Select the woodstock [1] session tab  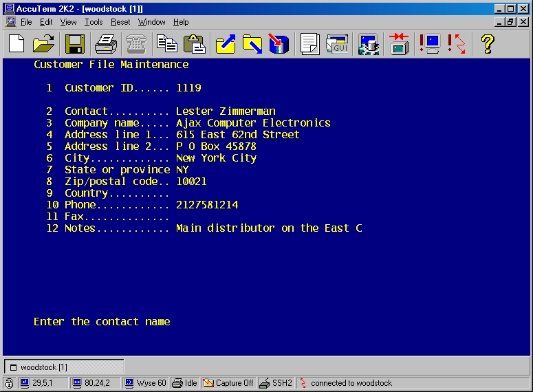click(64, 367)
